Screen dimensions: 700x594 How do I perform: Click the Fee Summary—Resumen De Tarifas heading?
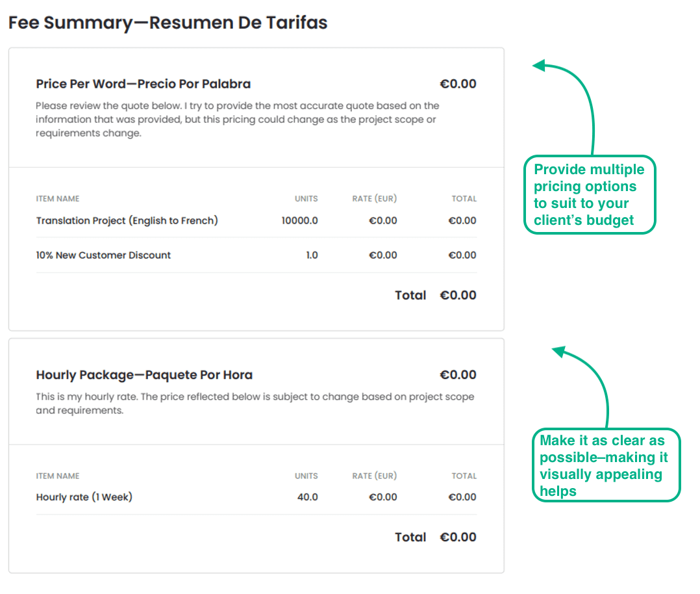pyautogui.click(x=168, y=23)
